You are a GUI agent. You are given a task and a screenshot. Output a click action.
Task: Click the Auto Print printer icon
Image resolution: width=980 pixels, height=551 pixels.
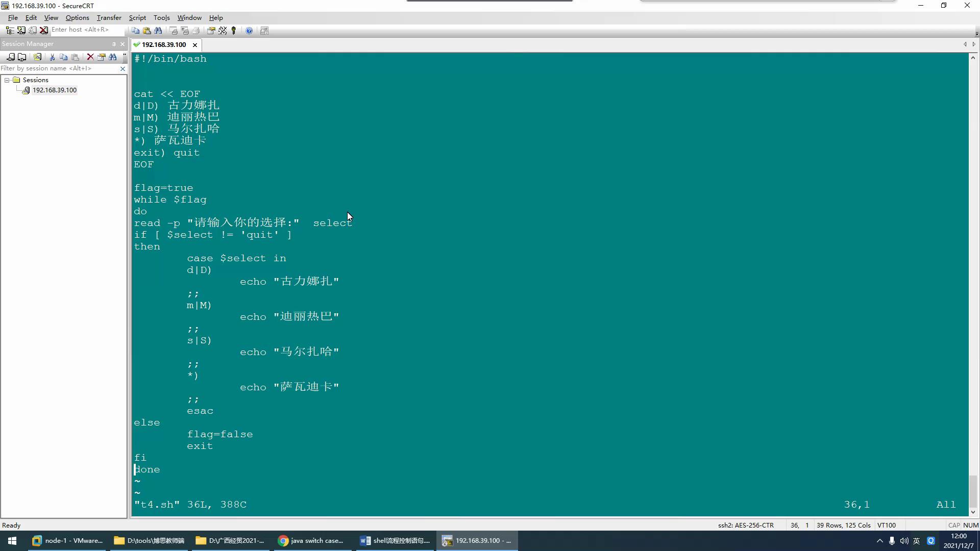coord(196,31)
